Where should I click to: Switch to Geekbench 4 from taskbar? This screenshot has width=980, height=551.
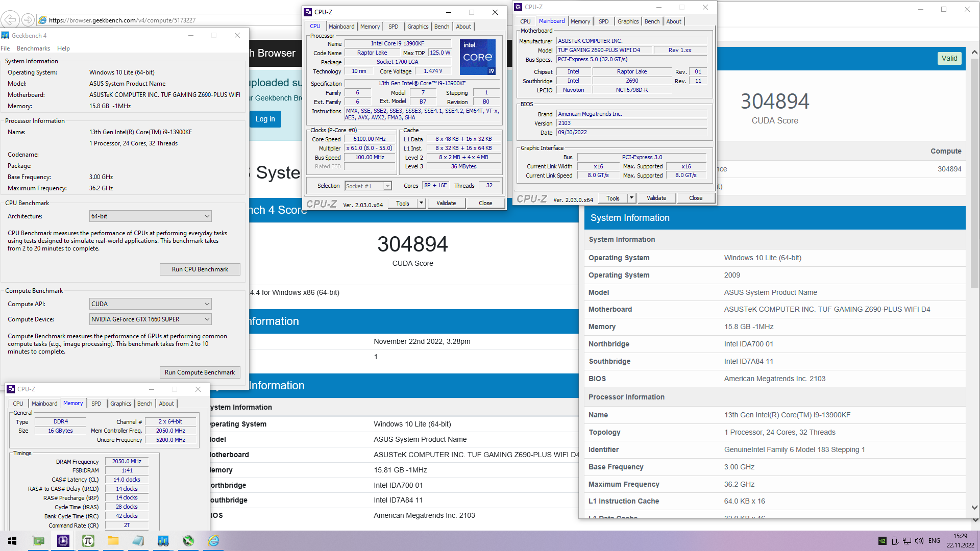point(163,541)
